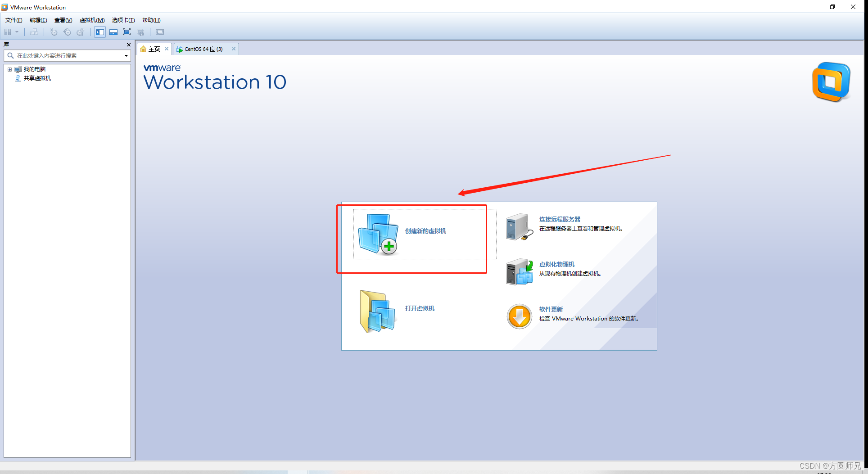Viewport: 868px width, 474px height.
Task: Open the 查看(V) menu
Action: (63, 20)
